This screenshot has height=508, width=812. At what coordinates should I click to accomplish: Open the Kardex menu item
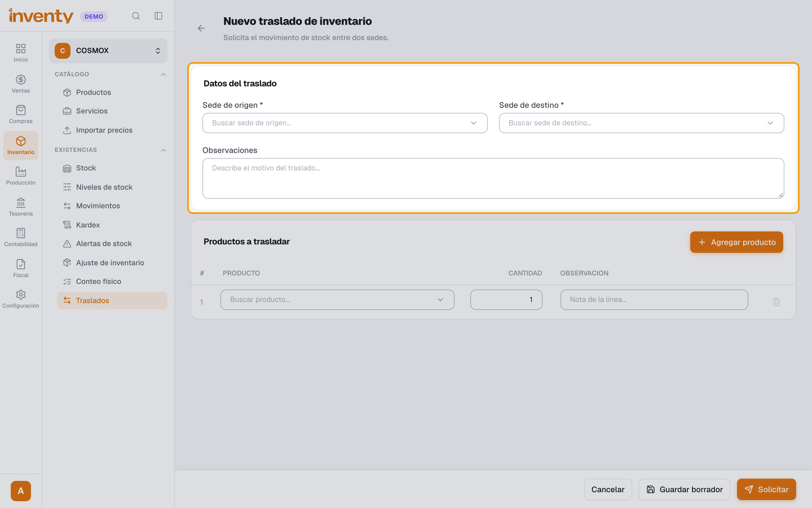[112, 225]
